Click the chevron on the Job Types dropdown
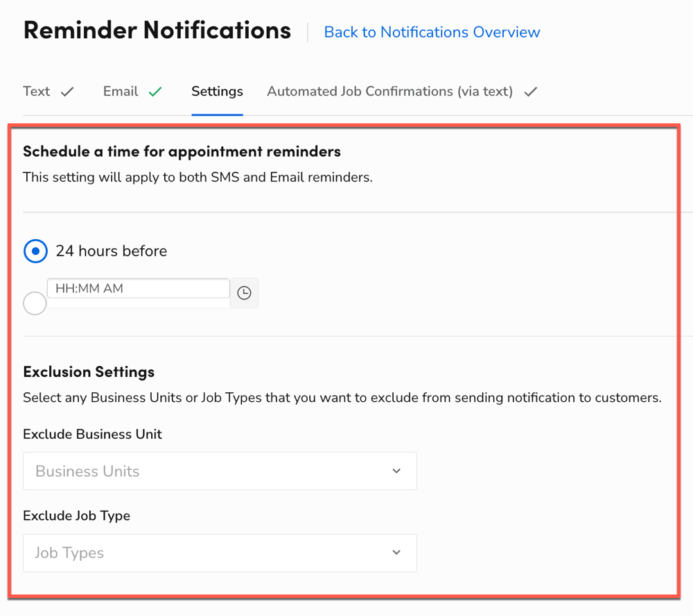This screenshot has height=616, width=693. click(x=396, y=552)
